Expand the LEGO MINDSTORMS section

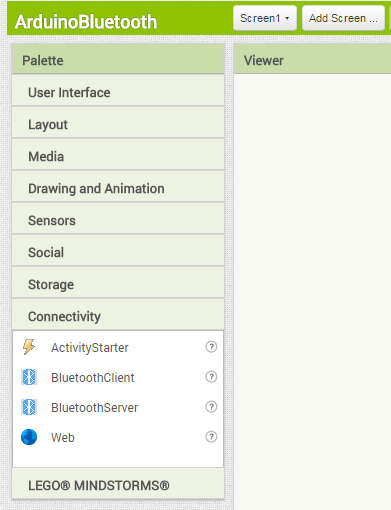point(118,484)
